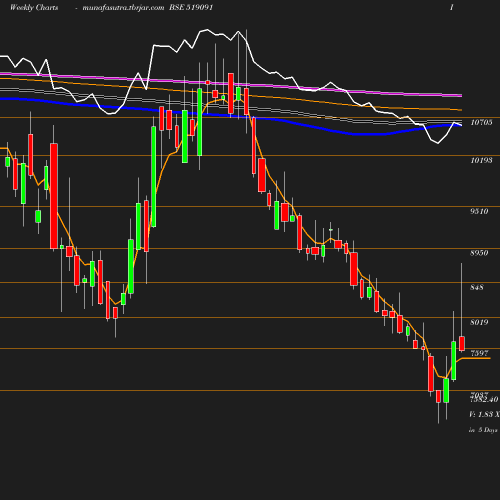Click the 8950 price axis label
Image resolution: width=500 pixels, height=500 pixels.
pos(479,253)
